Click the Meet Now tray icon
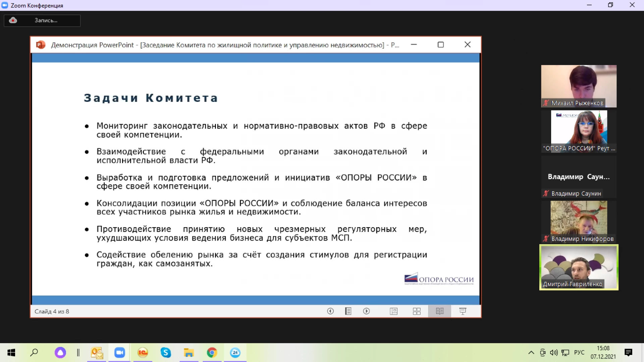Screen dimensions: 644x362 (543, 353)
